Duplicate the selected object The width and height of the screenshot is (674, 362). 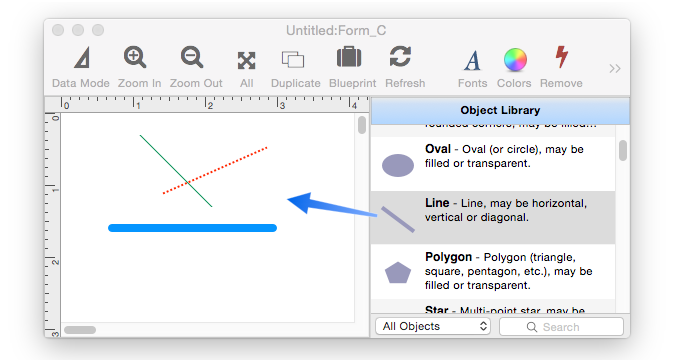293,59
